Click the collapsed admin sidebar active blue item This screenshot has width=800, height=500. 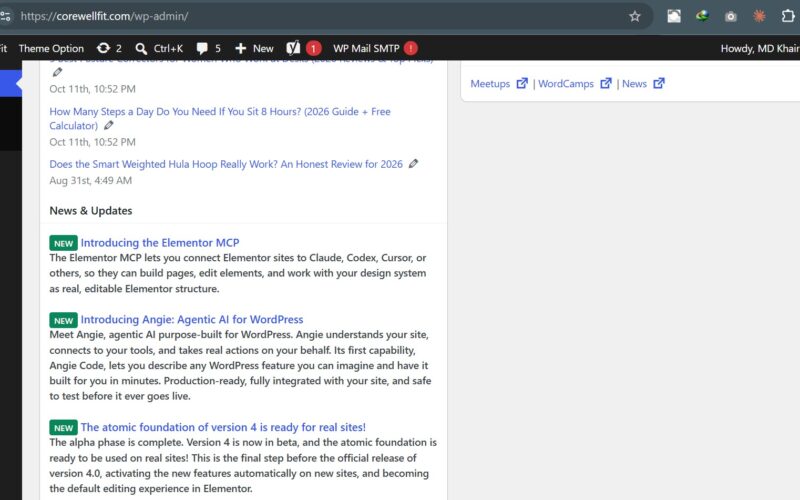[11, 83]
